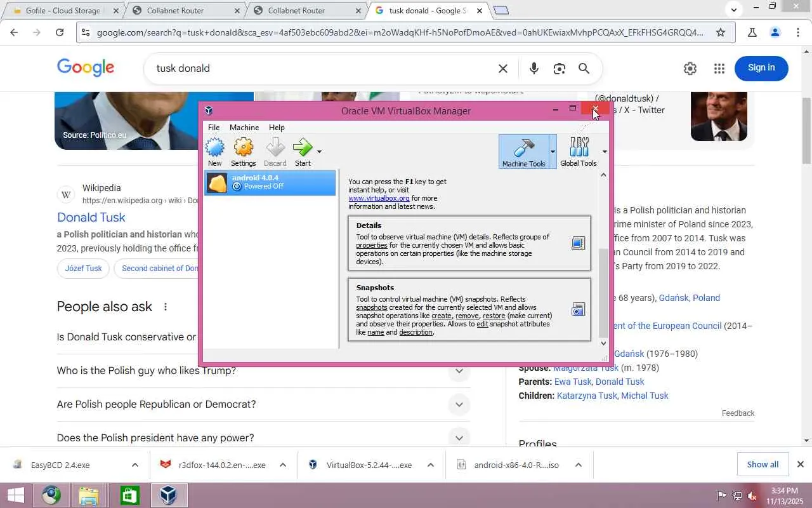Expand 'Does the Polish president have any power?'
The image size is (812, 508).
459,438
